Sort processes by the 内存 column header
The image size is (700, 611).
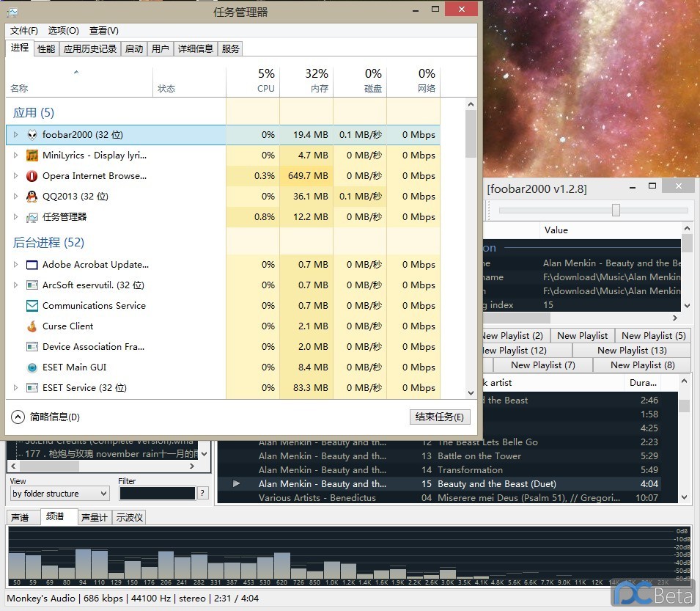pyautogui.click(x=306, y=81)
